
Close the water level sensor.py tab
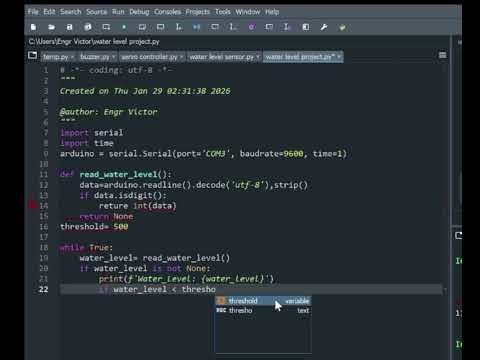(258, 57)
